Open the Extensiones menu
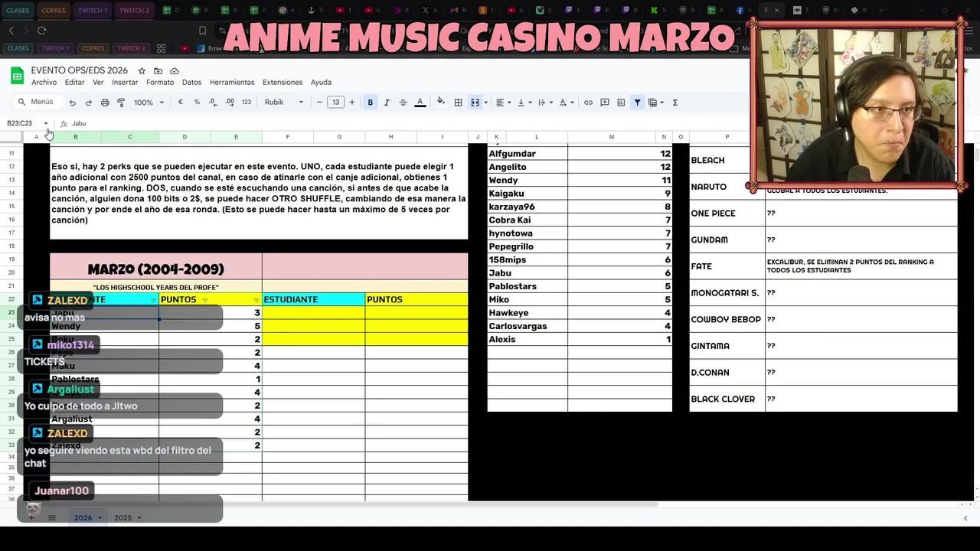Image resolution: width=980 pixels, height=551 pixels. (283, 83)
